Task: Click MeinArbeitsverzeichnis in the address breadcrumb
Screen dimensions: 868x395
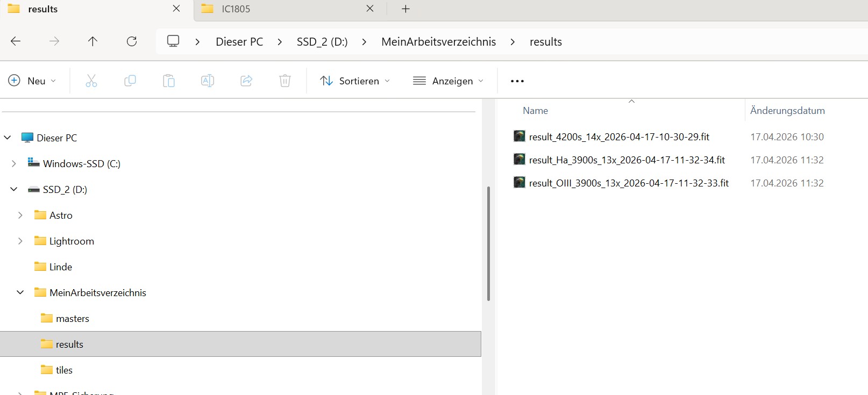Action: (438, 42)
